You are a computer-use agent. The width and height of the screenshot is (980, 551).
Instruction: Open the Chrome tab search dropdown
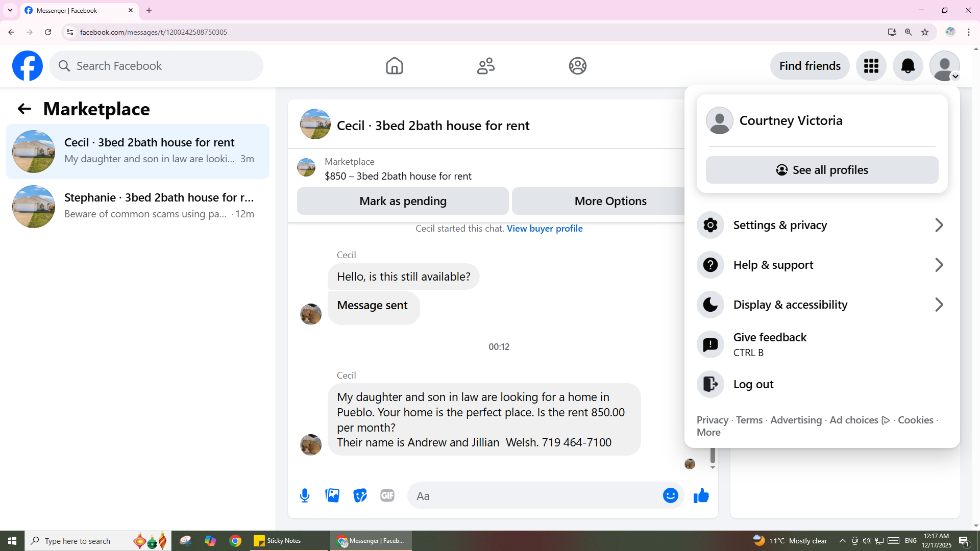click(x=10, y=10)
